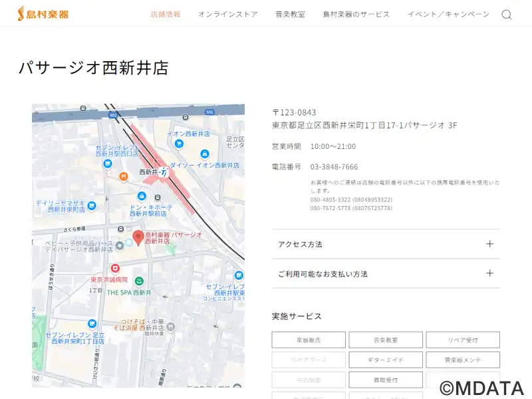Screen dimensions: 532x399
Task: Open the search magnifier icon
Action: point(507,14)
